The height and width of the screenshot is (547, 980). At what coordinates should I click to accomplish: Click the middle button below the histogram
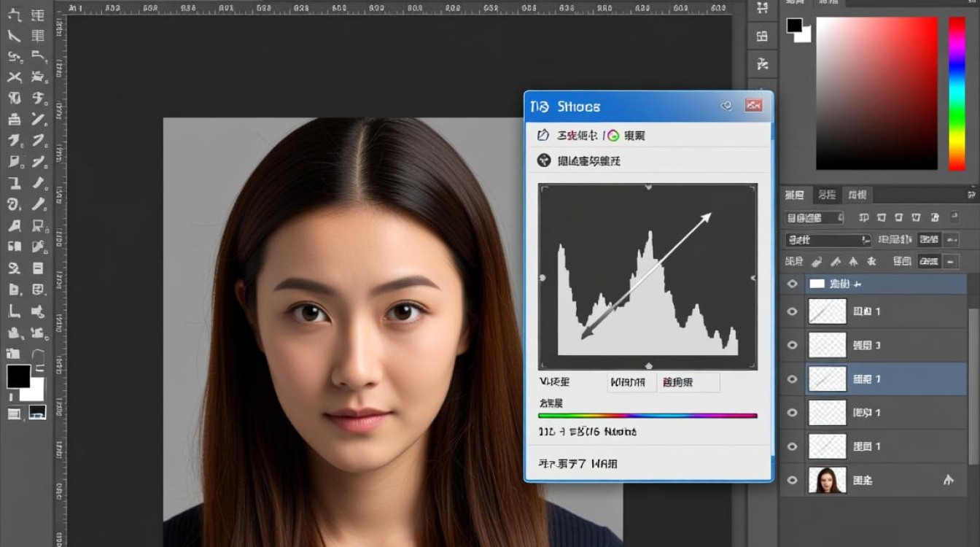[x=631, y=382]
